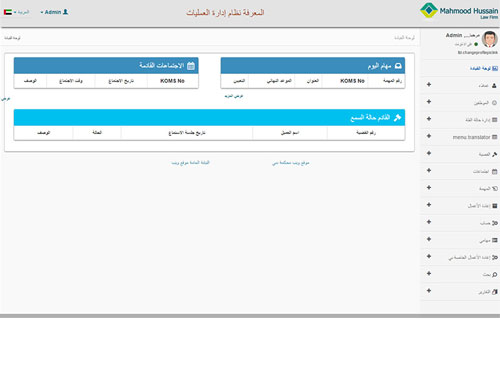
Task: Expand the sidebar search (بحث) item
Action: pos(429,274)
